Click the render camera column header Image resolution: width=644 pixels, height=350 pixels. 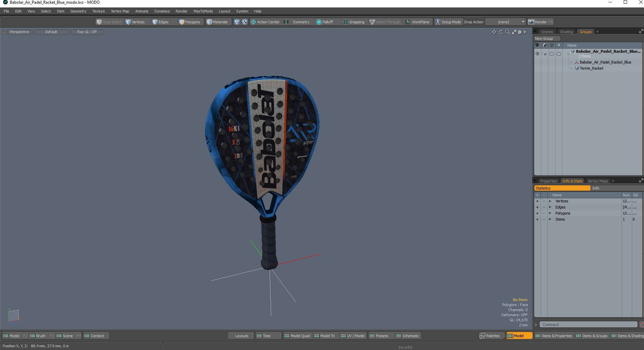545,45
